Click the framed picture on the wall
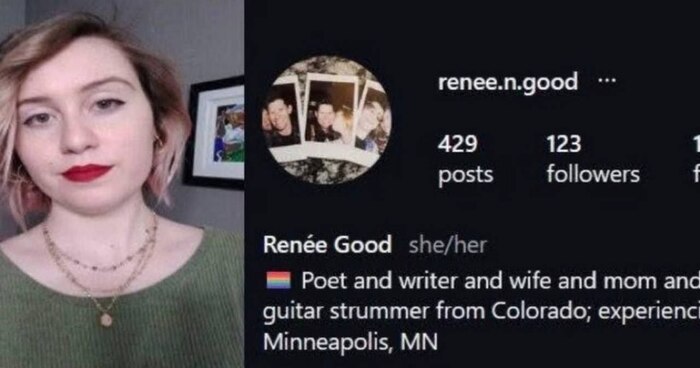The image size is (700, 368). pyautogui.click(x=214, y=132)
